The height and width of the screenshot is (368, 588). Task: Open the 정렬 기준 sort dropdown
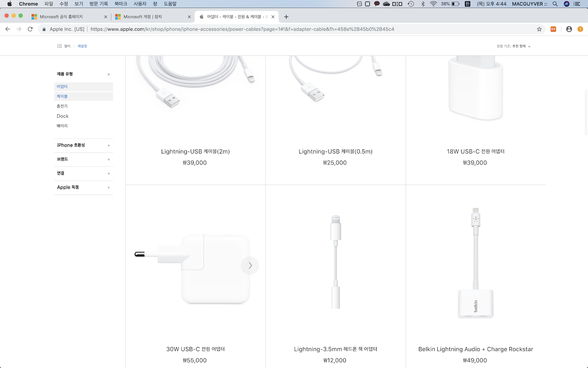(513, 46)
